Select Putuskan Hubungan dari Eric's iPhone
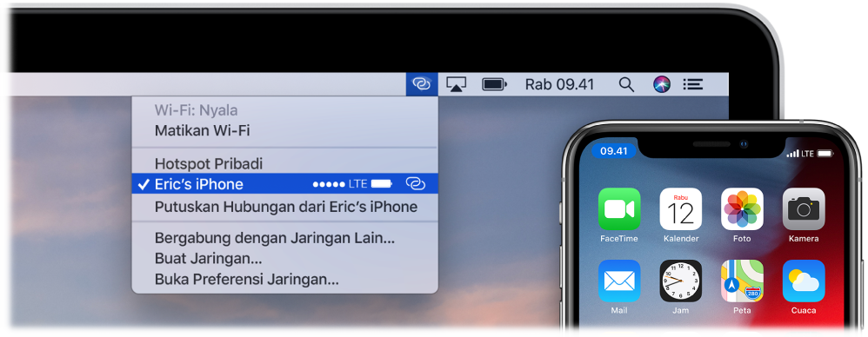 (x=284, y=207)
